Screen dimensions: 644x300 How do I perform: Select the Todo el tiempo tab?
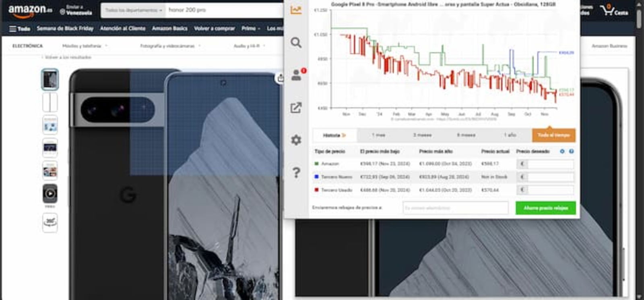click(554, 135)
